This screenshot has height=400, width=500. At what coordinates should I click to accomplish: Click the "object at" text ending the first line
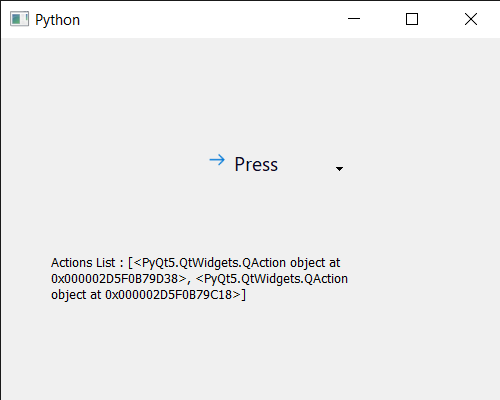[x=315, y=263]
